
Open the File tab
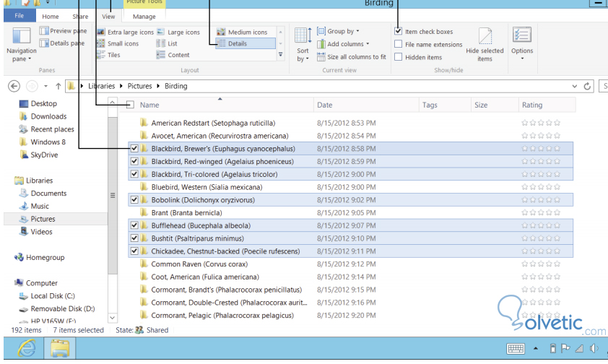click(x=19, y=16)
